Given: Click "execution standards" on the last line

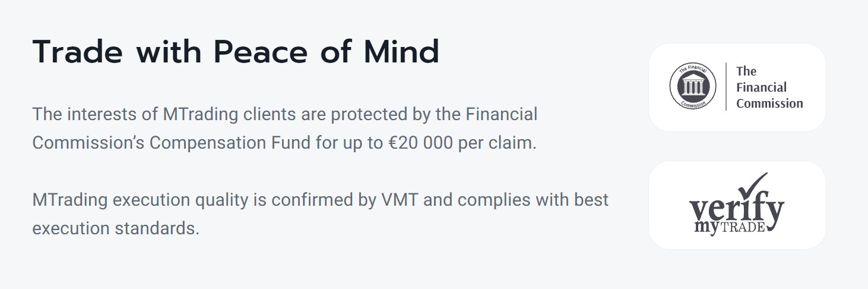Looking at the screenshot, I should pyautogui.click(x=115, y=228).
